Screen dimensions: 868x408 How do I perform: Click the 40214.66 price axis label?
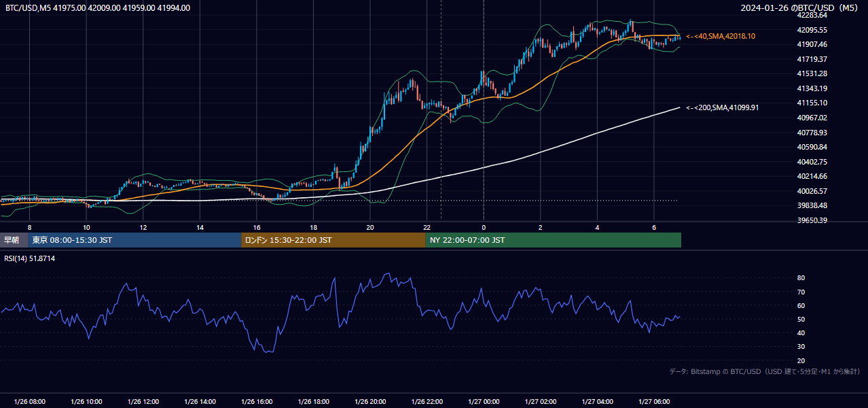point(812,176)
